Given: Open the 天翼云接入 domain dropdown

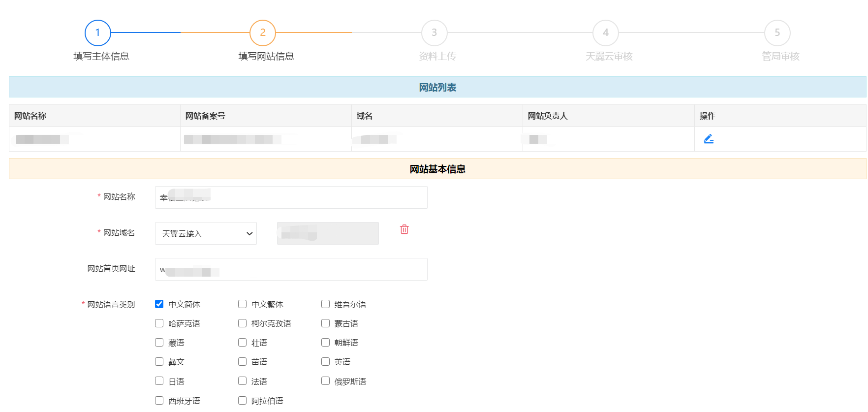Looking at the screenshot, I should (x=206, y=233).
